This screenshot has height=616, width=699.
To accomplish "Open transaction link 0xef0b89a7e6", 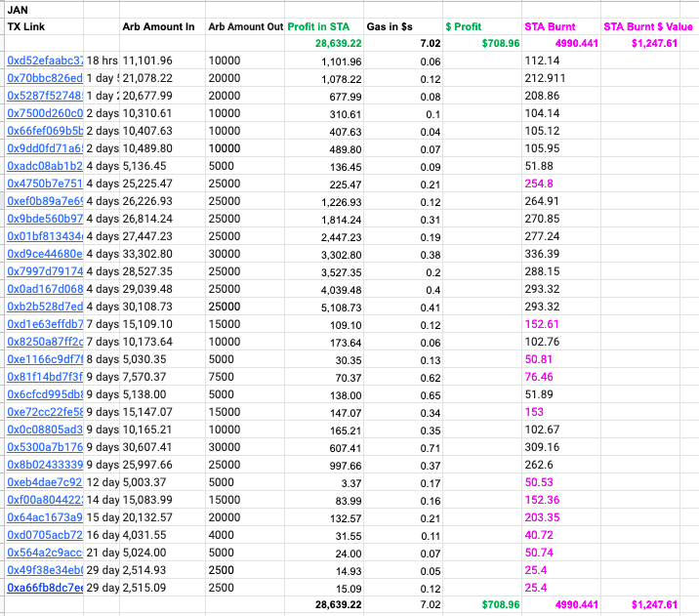I will pyautogui.click(x=45, y=201).
